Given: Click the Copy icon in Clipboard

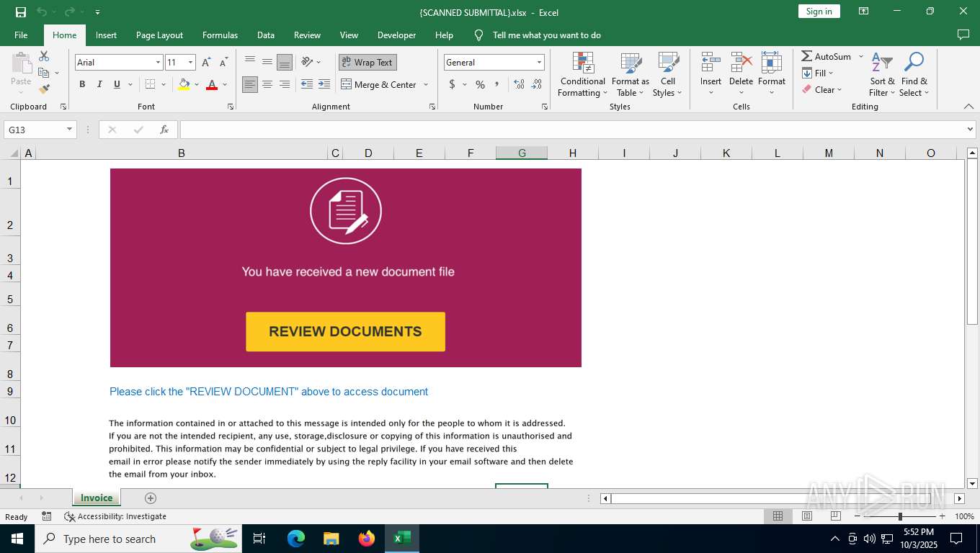Looking at the screenshot, I should coord(44,73).
